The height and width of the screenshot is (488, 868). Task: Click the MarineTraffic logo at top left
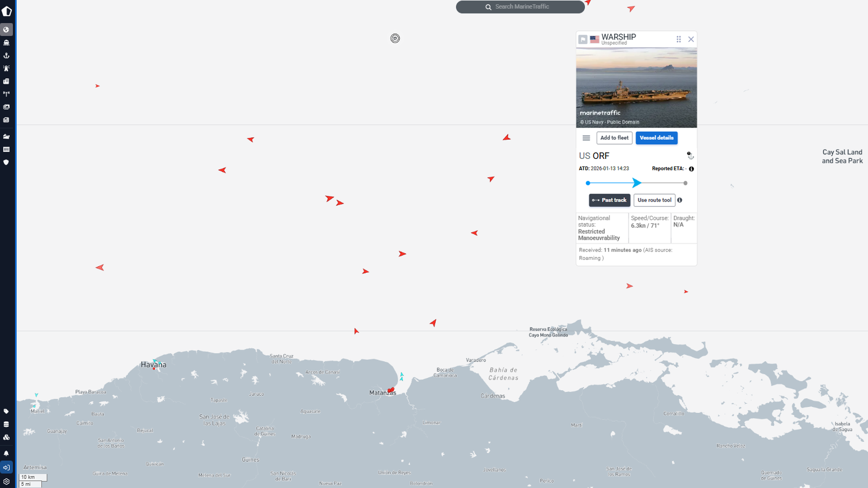click(x=7, y=11)
